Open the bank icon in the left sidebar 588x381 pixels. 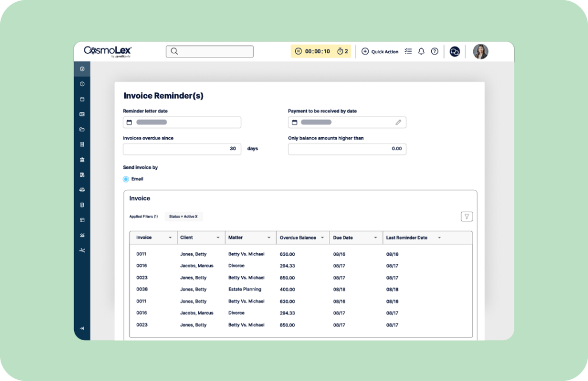pos(82,160)
